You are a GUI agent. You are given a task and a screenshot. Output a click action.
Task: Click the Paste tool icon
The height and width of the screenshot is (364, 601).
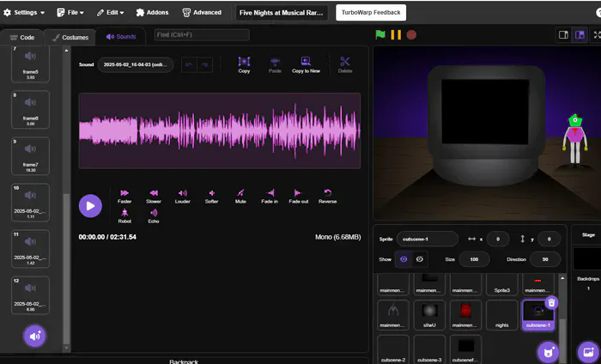click(x=275, y=62)
